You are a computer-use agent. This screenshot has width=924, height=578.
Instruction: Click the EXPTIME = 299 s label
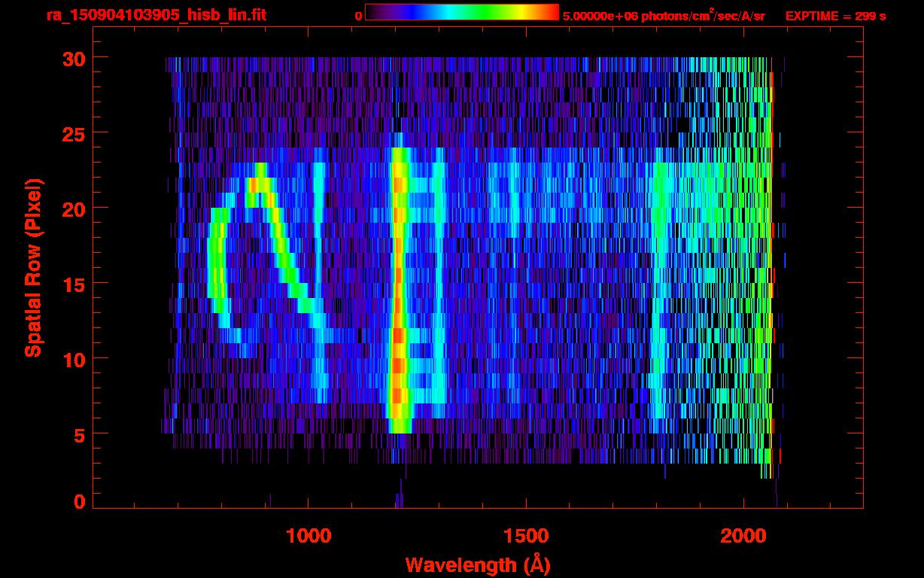point(835,16)
